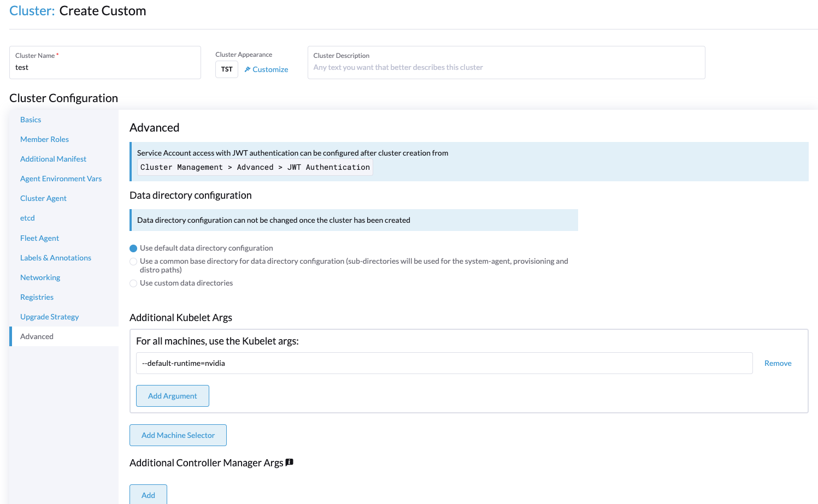Select the Networking tab
818x504 pixels.
[40, 277]
